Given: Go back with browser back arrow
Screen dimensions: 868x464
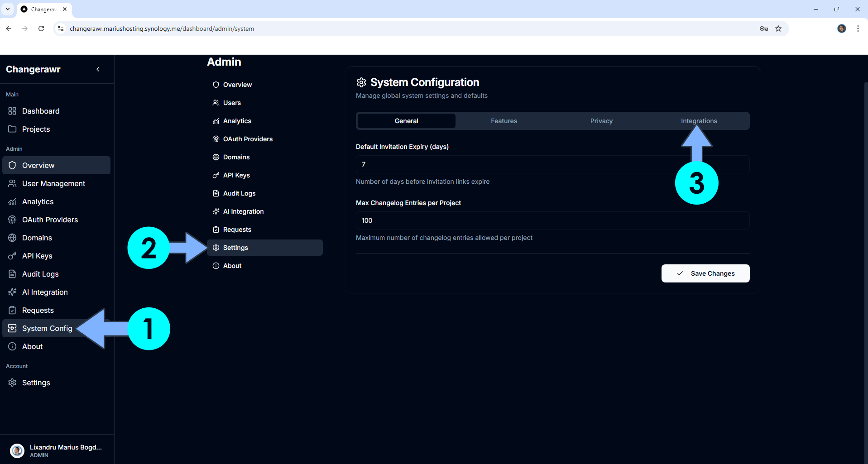Looking at the screenshot, I should point(9,29).
